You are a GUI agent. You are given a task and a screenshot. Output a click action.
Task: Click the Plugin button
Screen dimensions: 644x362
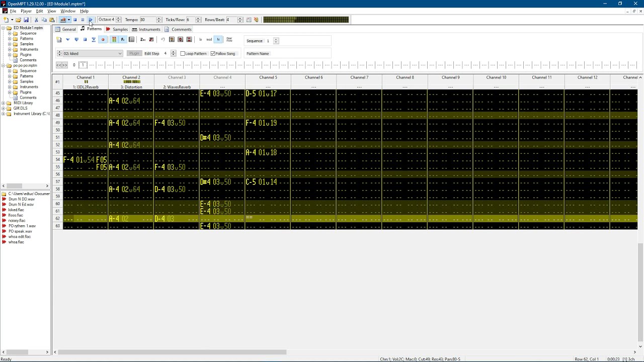[134, 53]
